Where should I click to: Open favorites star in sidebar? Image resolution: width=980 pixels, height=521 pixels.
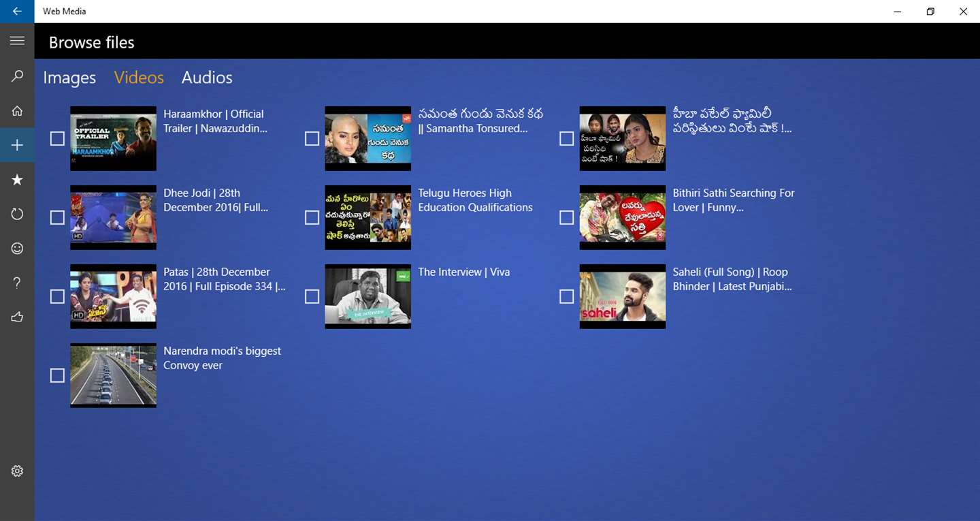(x=17, y=180)
